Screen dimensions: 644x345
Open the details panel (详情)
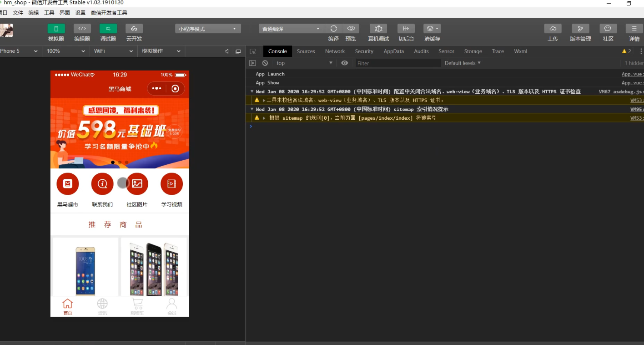coord(634,29)
